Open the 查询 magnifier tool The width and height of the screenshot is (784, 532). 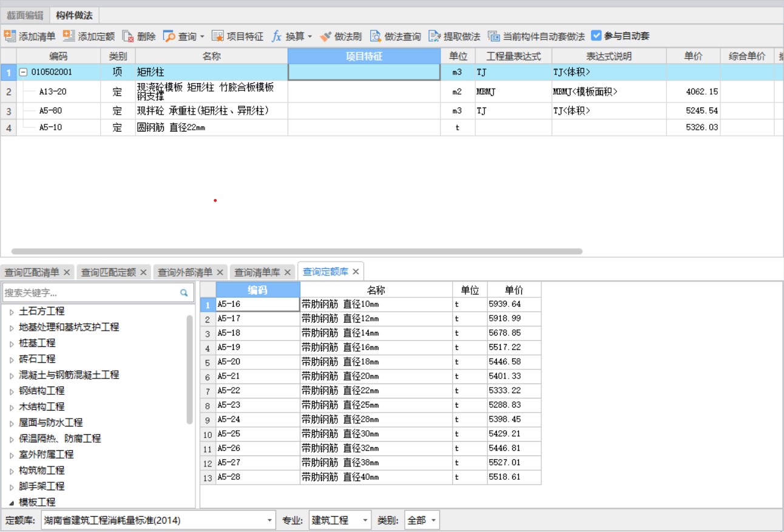tap(169, 36)
